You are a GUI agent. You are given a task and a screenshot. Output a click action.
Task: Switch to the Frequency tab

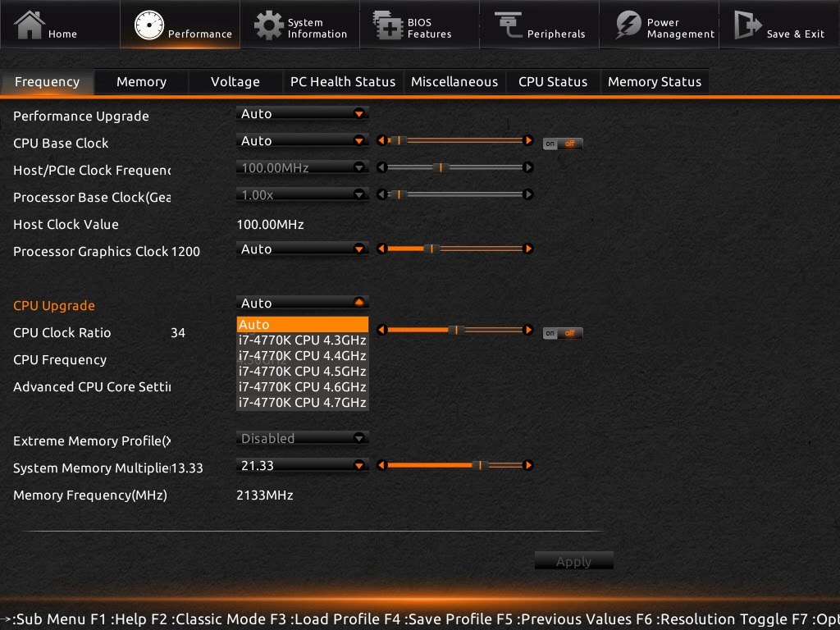coord(47,82)
